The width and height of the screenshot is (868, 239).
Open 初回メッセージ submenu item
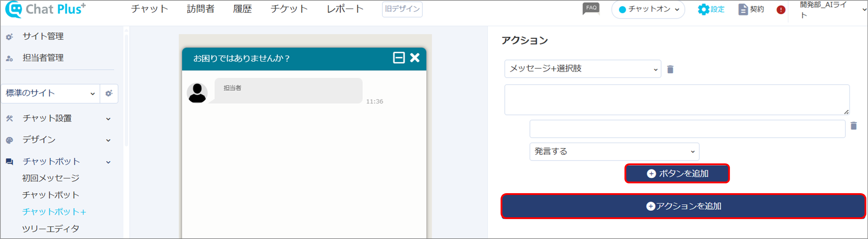point(51,178)
